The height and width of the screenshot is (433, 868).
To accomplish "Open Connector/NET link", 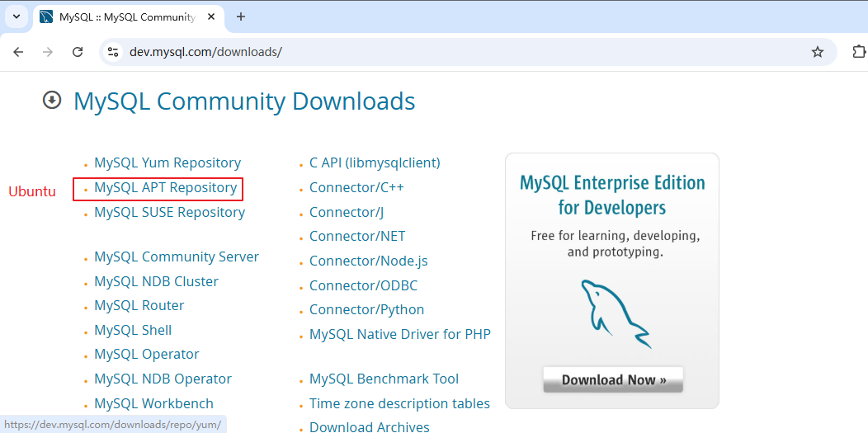I will 357,236.
